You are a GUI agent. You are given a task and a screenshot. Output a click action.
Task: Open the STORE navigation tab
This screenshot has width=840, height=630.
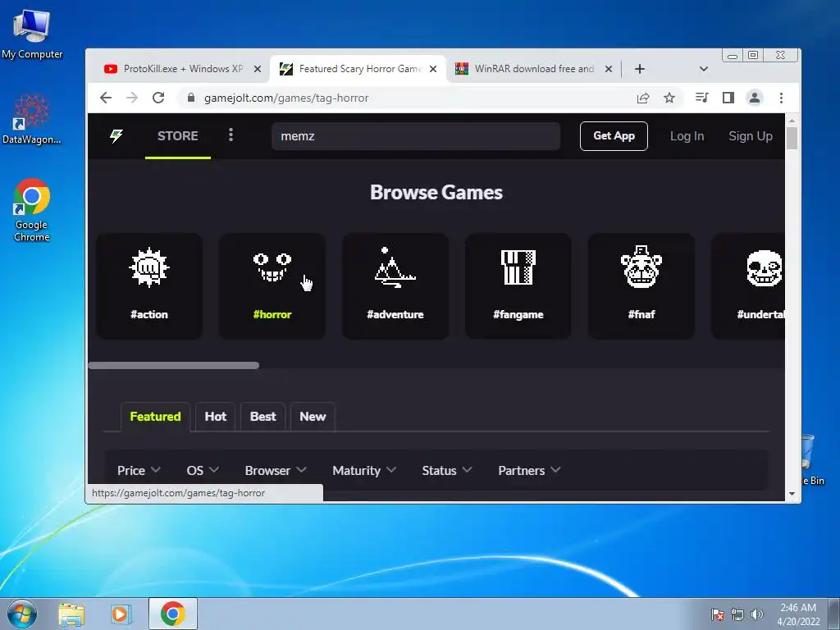click(178, 136)
